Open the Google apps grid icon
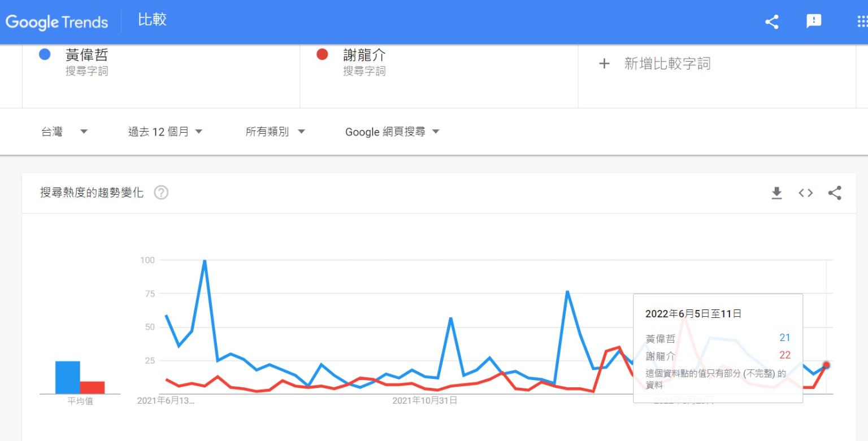Viewport: 868px width, 441px height. 862,21
